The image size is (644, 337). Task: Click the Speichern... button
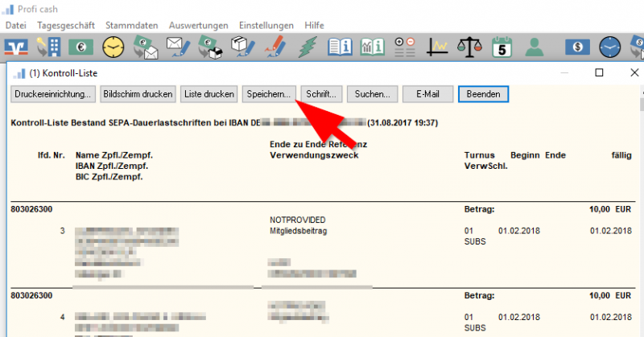click(270, 94)
